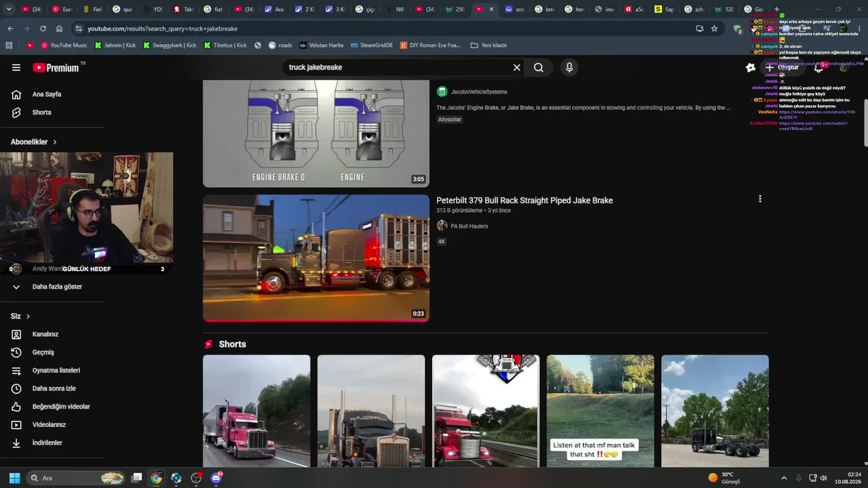868x488 pixels.
Task: Open DIY Roman Eva Foa... bookmark
Action: (x=431, y=45)
